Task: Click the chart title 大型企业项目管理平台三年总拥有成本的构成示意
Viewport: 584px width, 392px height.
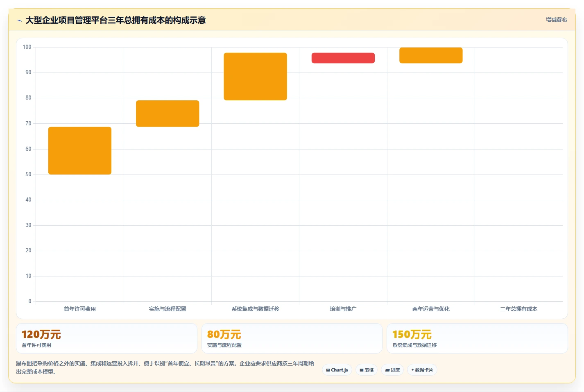Action: pos(115,20)
